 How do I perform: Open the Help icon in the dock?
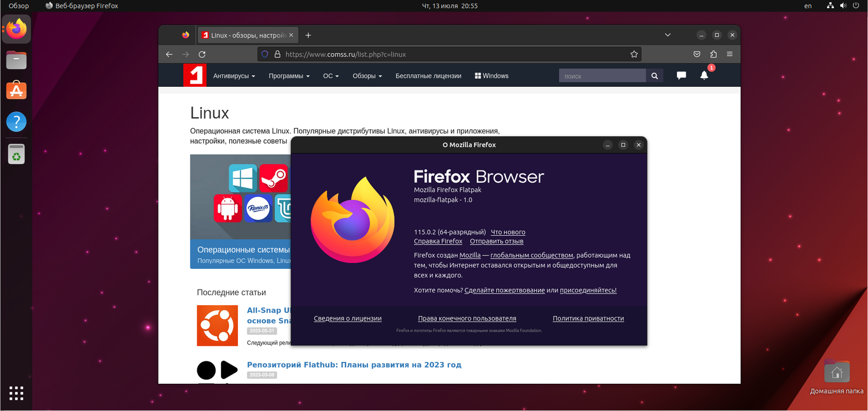coord(17,122)
